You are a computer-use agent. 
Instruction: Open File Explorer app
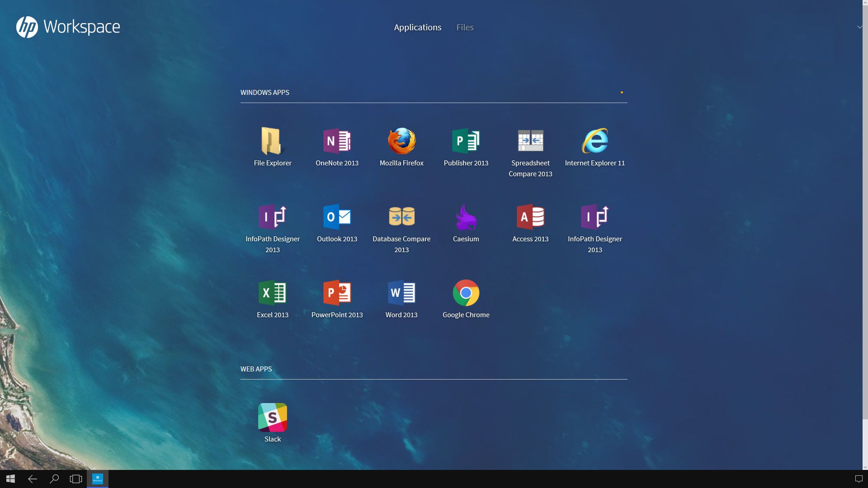[x=272, y=147]
